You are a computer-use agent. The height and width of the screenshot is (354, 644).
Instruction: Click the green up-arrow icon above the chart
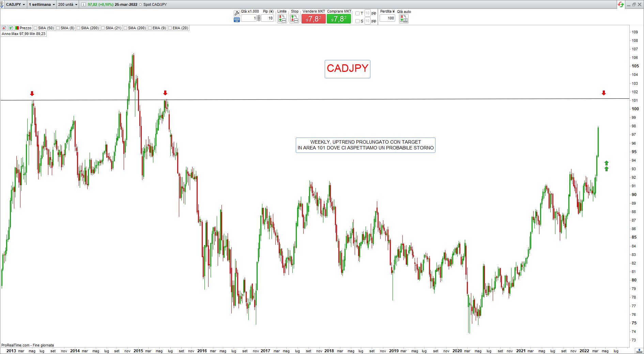11,28
